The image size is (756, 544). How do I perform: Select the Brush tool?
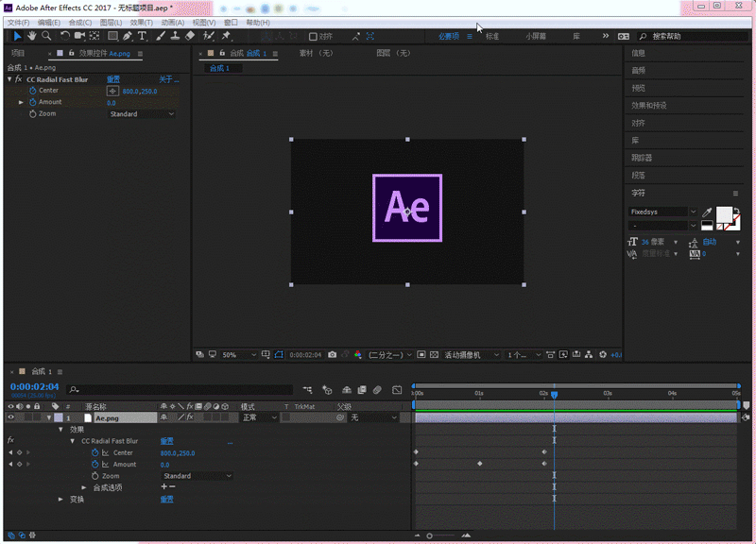[x=160, y=36]
